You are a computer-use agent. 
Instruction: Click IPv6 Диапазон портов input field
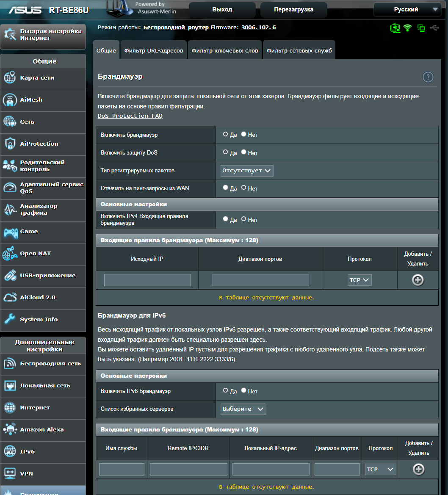(x=337, y=470)
